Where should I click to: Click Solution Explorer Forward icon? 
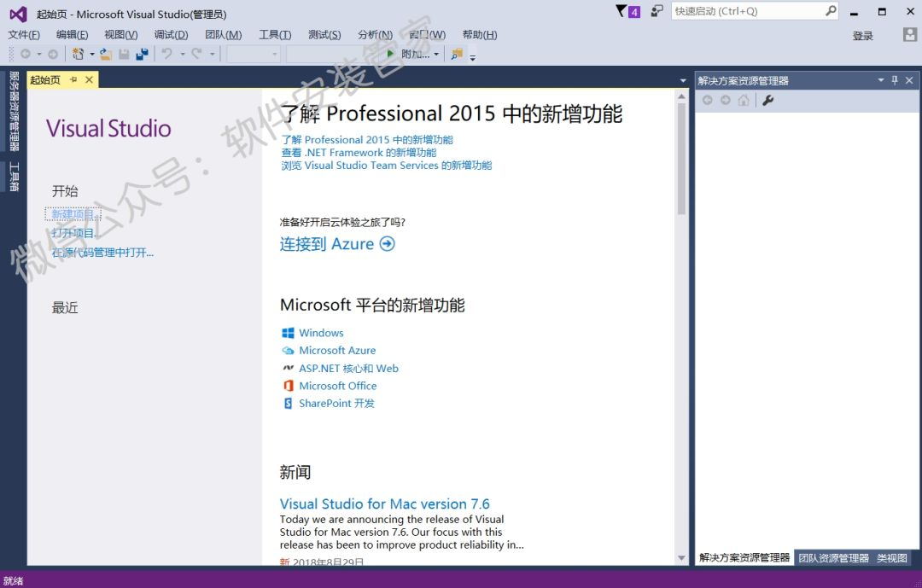pos(726,101)
